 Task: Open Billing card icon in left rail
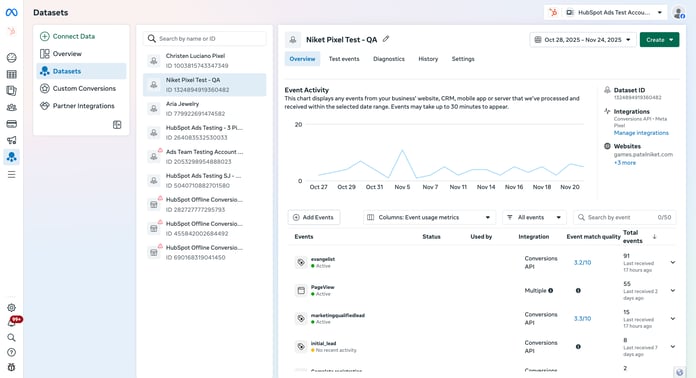pos(12,124)
